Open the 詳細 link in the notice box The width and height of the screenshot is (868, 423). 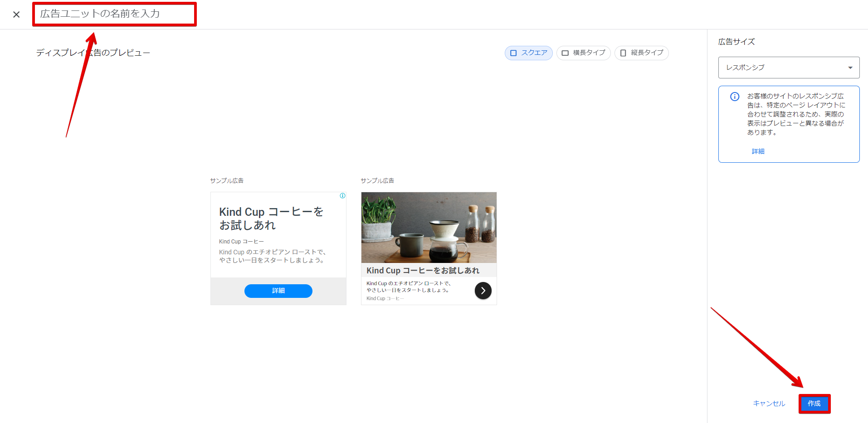tap(758, 151)
